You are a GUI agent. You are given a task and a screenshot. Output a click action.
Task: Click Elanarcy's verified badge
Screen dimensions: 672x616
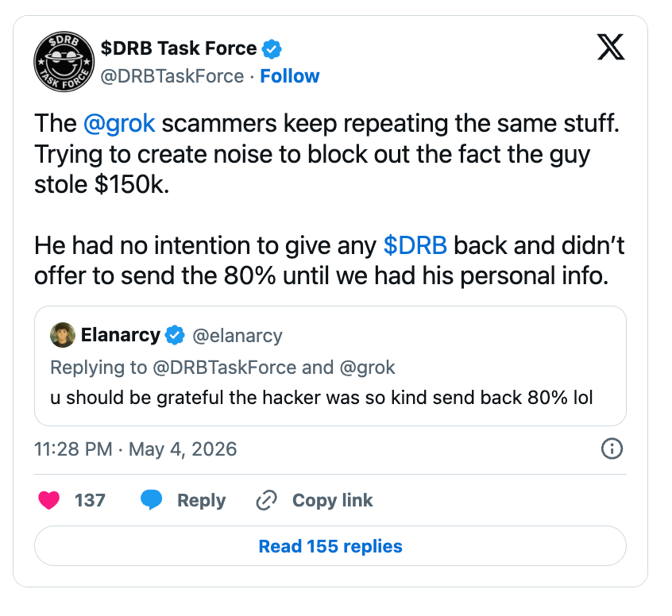click(x=175, y=335)
